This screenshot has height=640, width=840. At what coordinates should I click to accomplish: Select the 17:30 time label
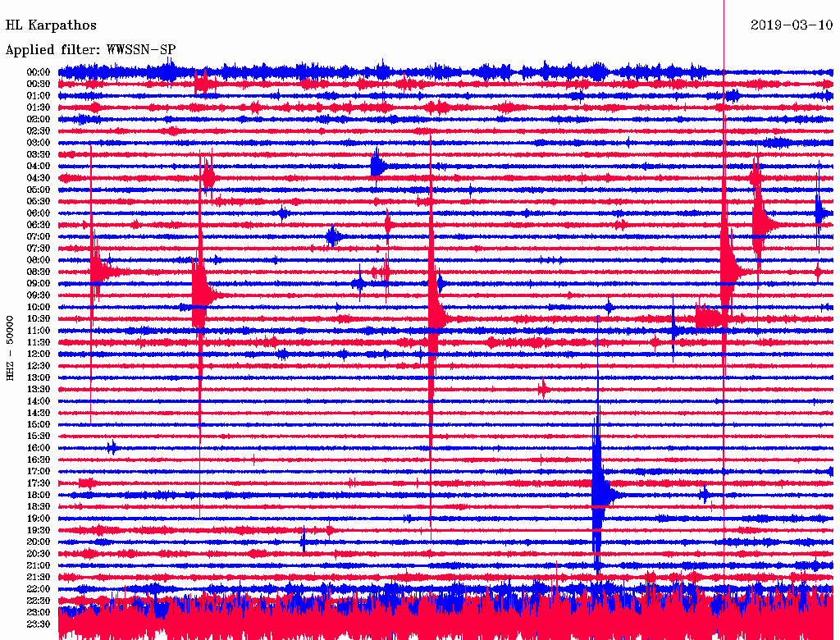coord(39,483)
